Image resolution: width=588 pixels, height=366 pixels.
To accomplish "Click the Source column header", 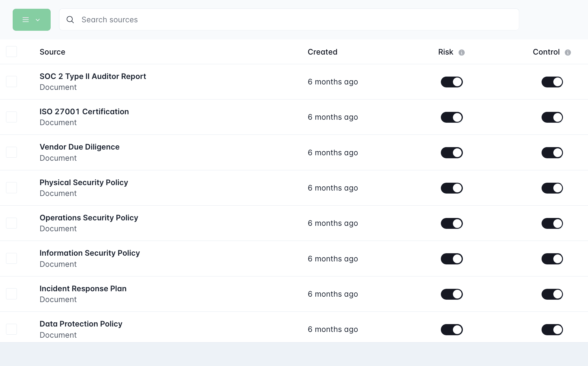I will click(52, 52).
